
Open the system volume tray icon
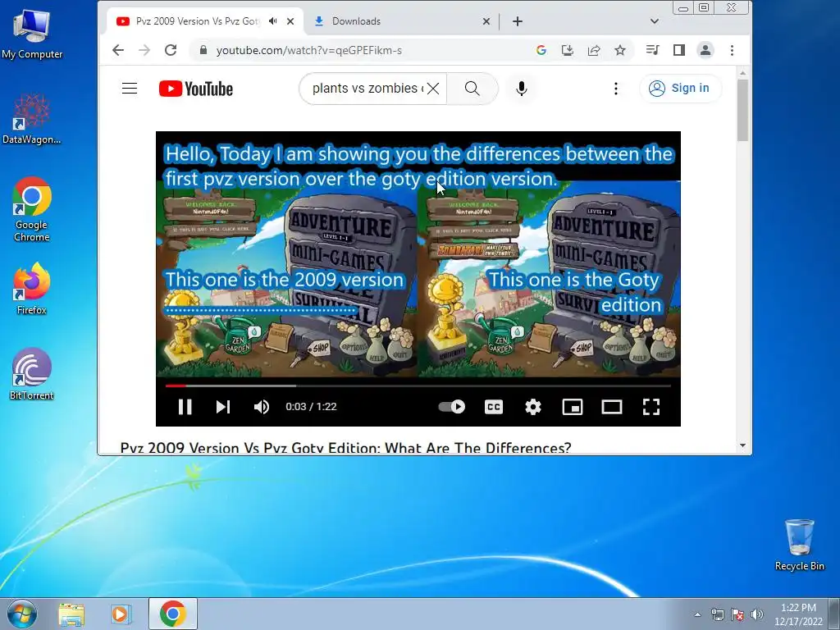pos(756,614)
